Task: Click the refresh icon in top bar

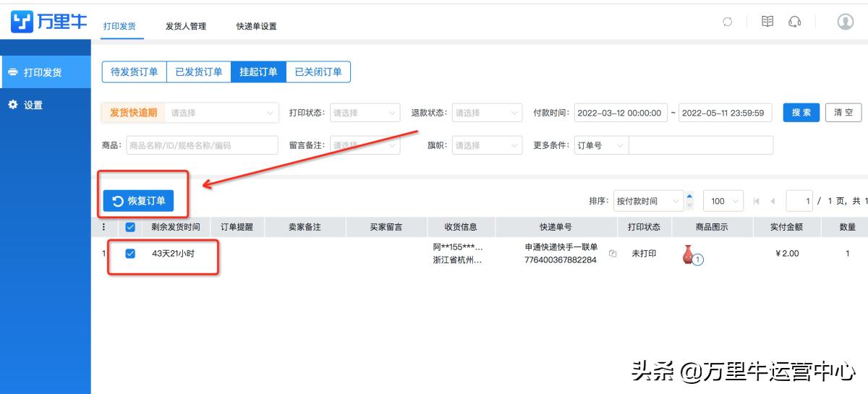Action: click(728, 22)
